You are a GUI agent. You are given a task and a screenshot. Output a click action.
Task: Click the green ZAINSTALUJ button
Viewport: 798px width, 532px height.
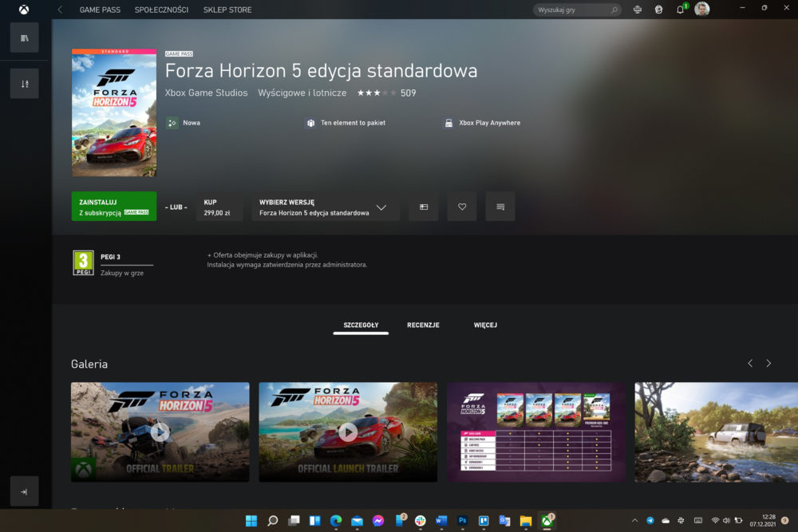pos(114,207)
